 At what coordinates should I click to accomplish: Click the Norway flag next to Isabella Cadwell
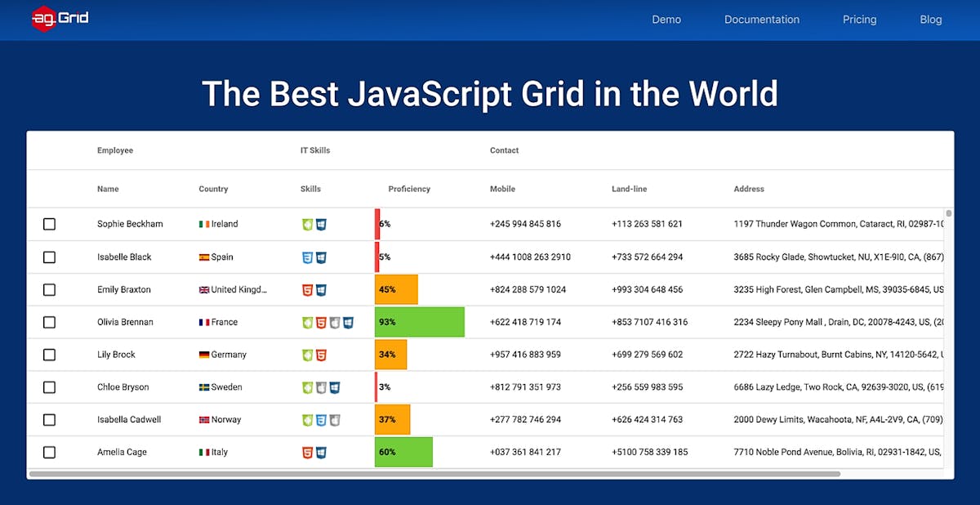tap(203, 419)
